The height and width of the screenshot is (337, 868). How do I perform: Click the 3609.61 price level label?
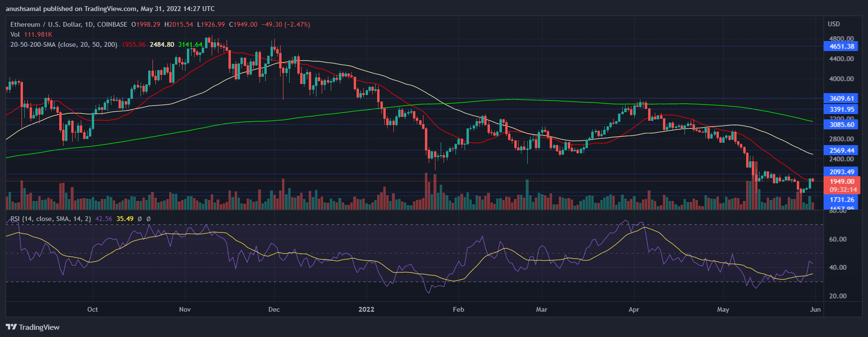(841, 98)
